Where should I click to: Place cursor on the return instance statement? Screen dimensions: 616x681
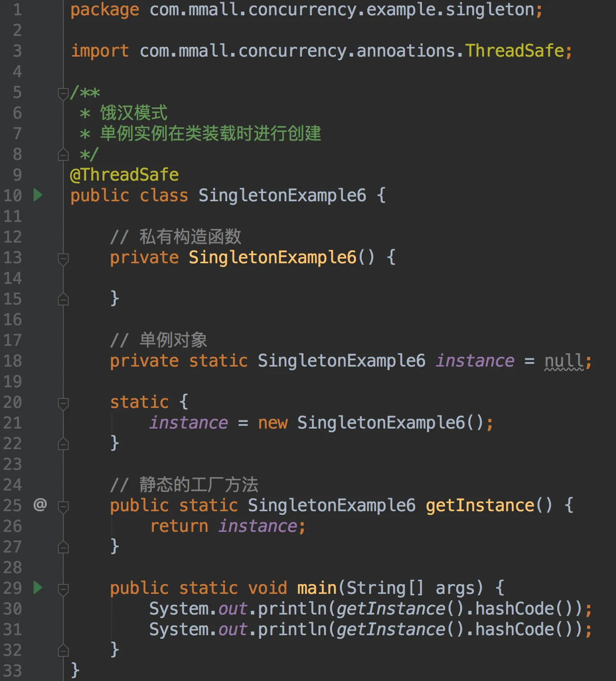[228, 526]
